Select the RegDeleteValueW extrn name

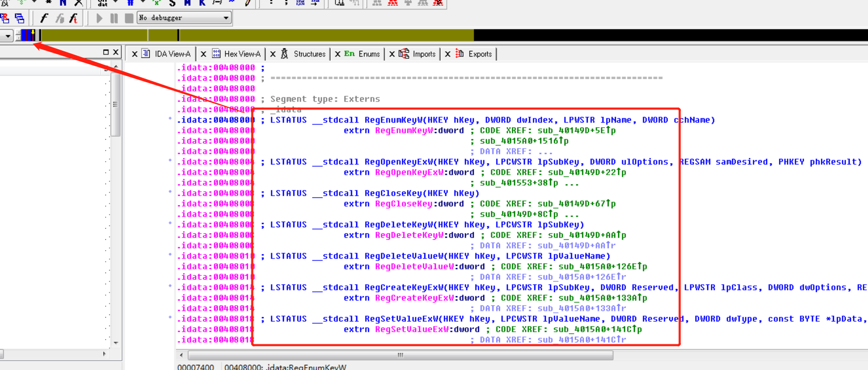coord(414,266)
